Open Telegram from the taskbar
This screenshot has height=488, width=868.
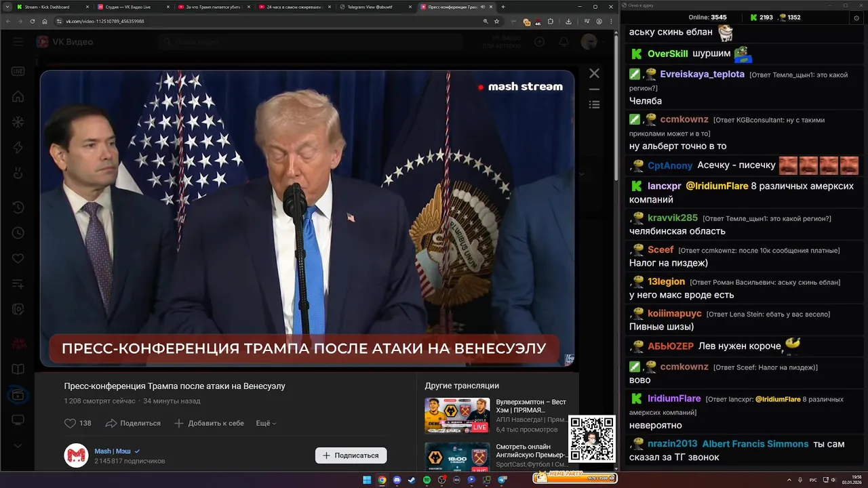pyautogui.click(x=502, y=480)
